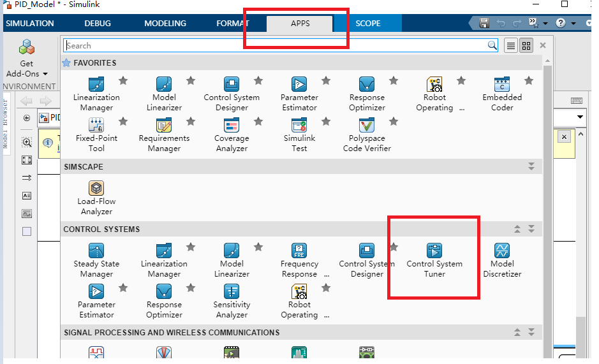Open Model Linearizer under Control Systems
The width and height of the screenshot is (599, 364).
(232, 260)
